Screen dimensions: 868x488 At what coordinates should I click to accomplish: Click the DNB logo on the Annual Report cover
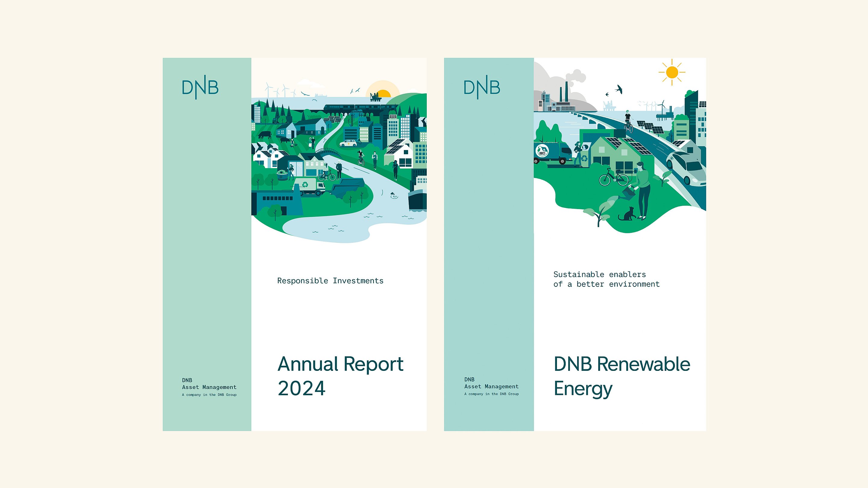tap(200, 87)
